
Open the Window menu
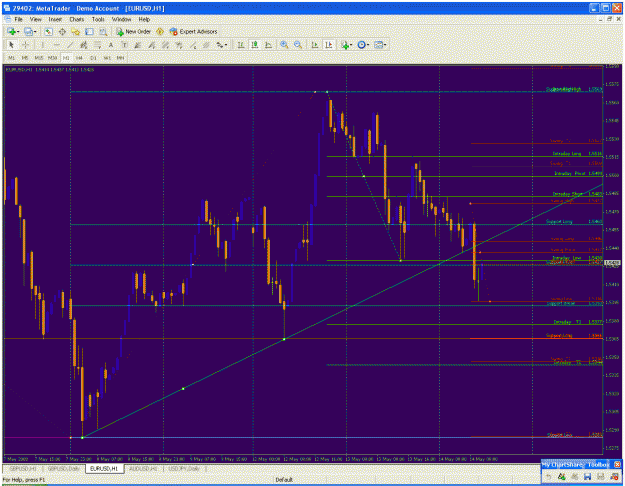121,19
